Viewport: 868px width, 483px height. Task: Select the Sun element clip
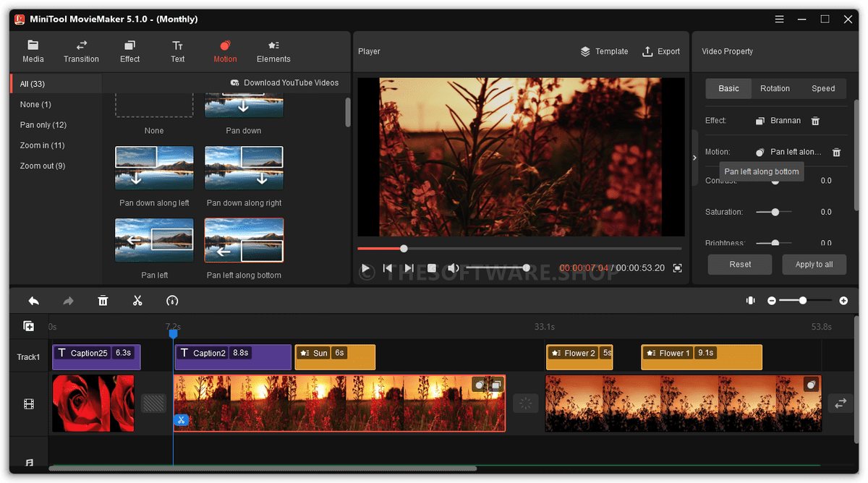tap(335, 357)
